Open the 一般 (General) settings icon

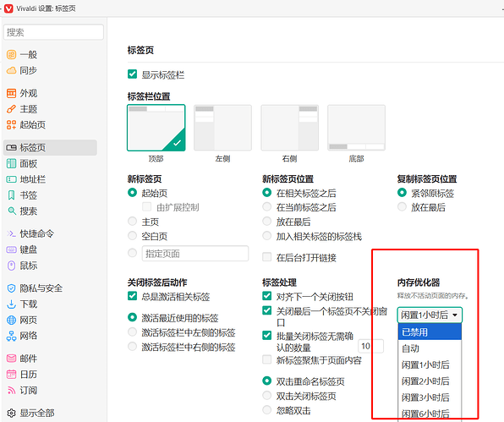pyautogui.click(x=11, y=55)
